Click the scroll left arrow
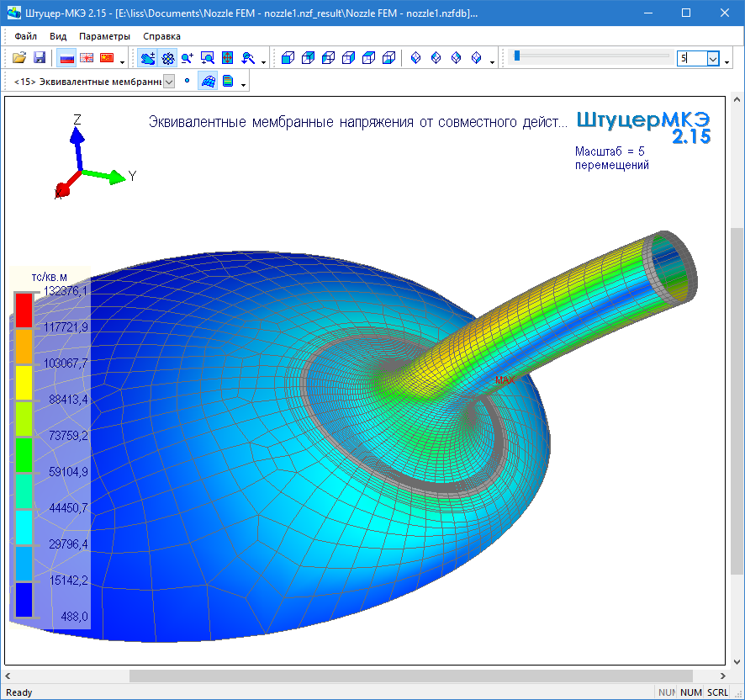This screenshot has height=700, width=745. pyautogui.click(x=8, y=676)
